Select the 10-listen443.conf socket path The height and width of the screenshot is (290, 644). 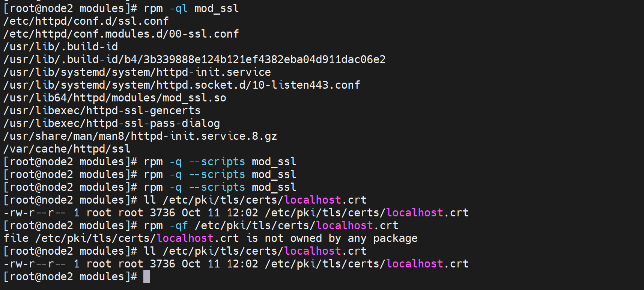click(x=182, y=85)
